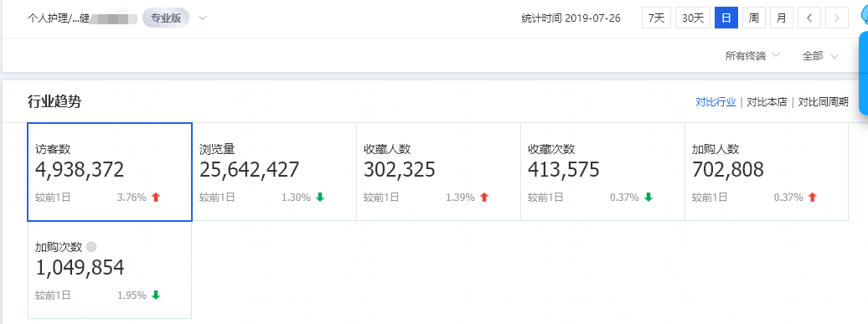Click the info icon beside 加购次数
The height and width of the screenshot is (324, 868).
[91, 247]
